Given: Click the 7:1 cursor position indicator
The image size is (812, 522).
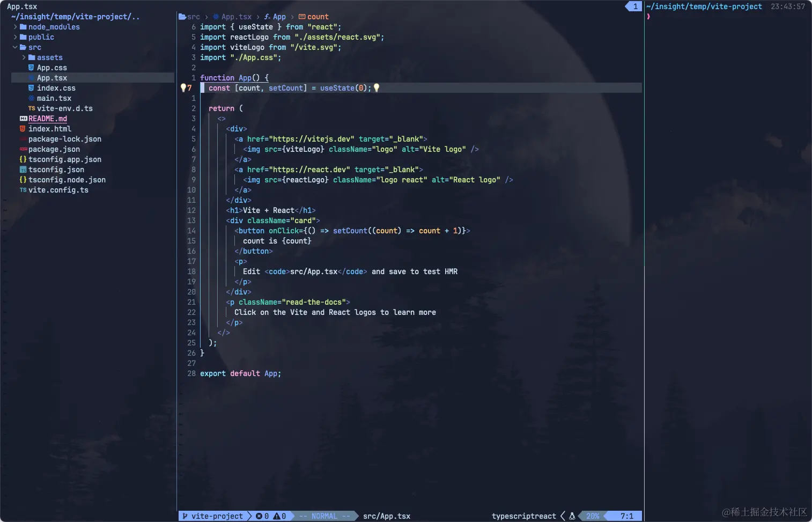Looking at the screenshot, I should click(x=627, y=516).
